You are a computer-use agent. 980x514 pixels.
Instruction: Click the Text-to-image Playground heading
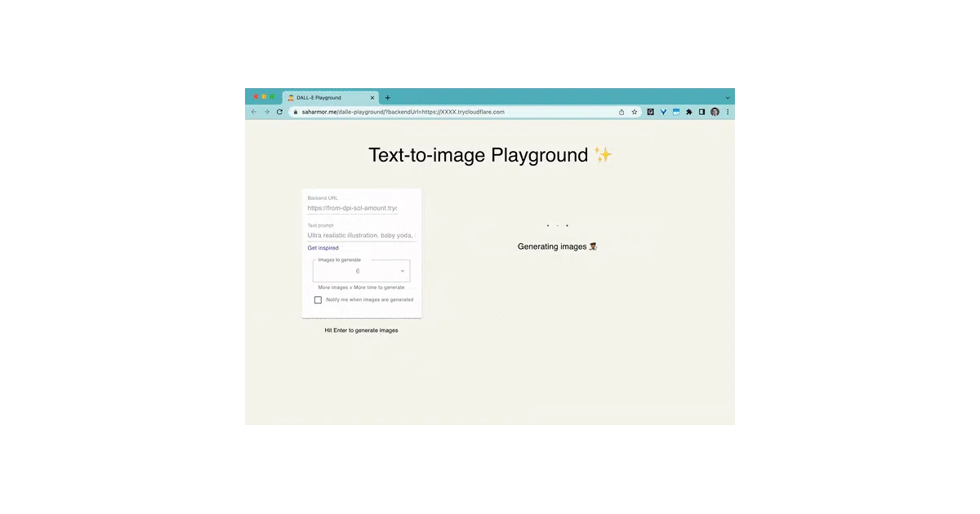[490, 155]
